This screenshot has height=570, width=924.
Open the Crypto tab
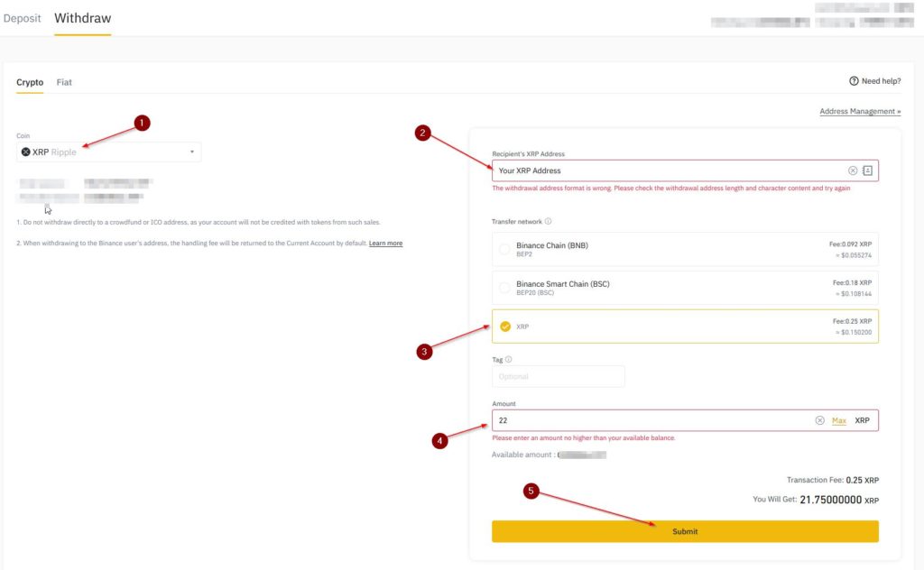[30, 82]
